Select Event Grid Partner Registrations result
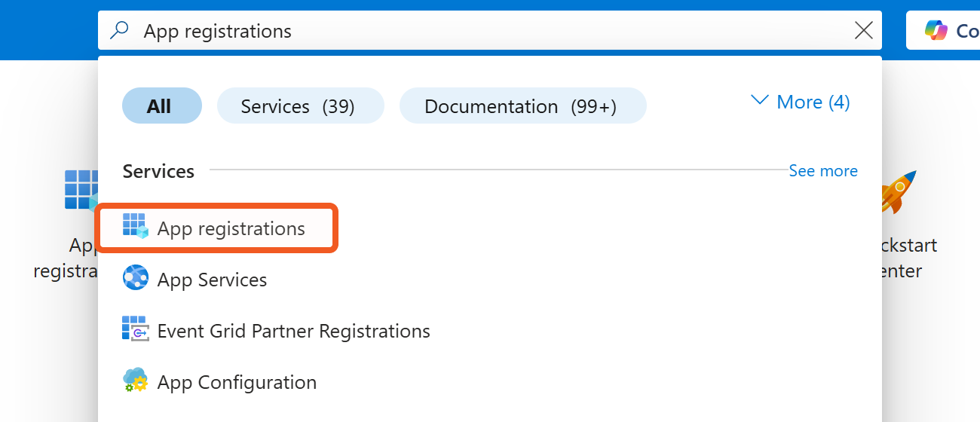Screen dimensions: 980x422 coord(293,331)
